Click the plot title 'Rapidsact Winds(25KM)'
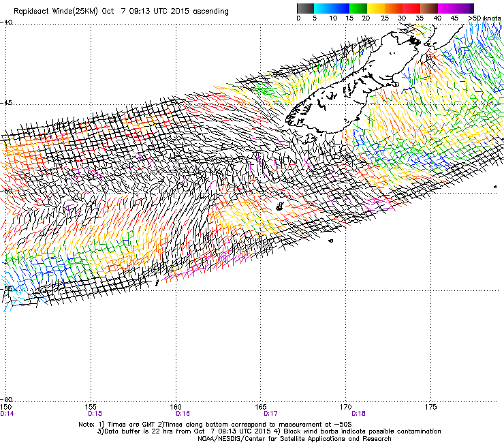 point(55,12)
